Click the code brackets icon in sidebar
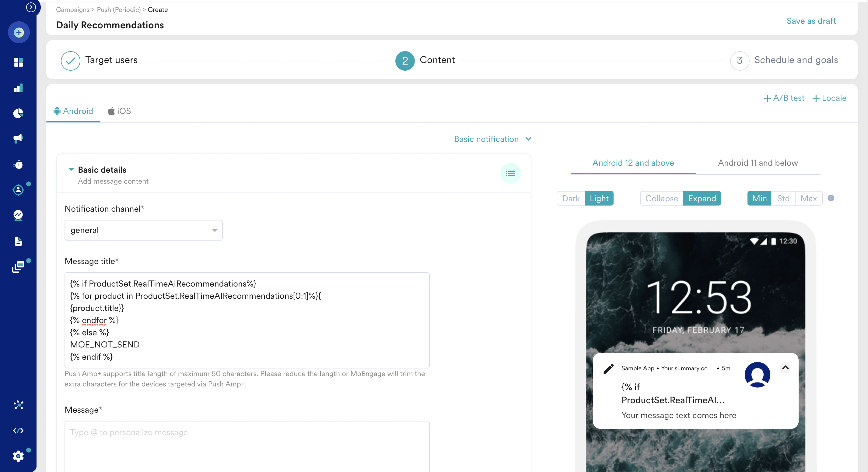Viewport: 868px width, 472px height. pos(19,431)
